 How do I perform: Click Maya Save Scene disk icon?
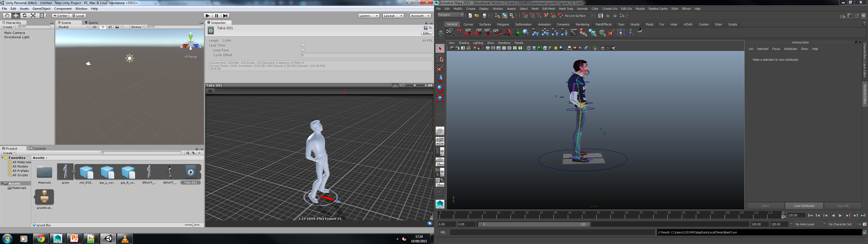pyautogui.click(x=484, y=16)
